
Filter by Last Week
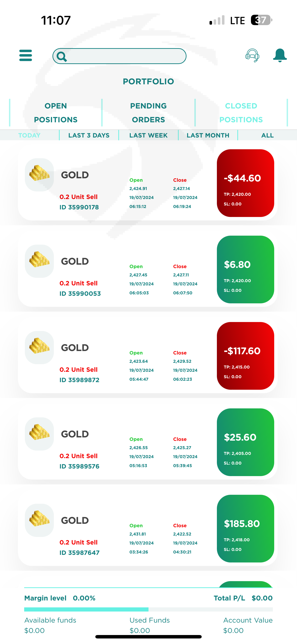click(x=148, y=135)
